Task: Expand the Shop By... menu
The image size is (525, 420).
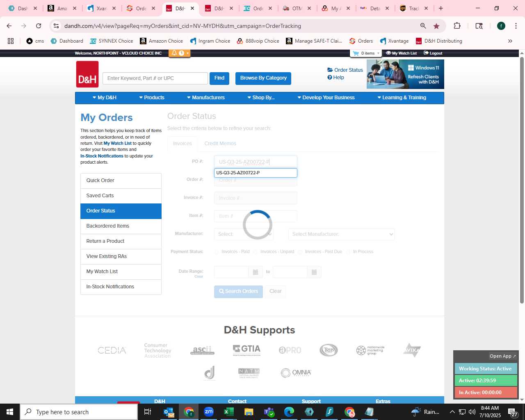Action: [261, 98]
